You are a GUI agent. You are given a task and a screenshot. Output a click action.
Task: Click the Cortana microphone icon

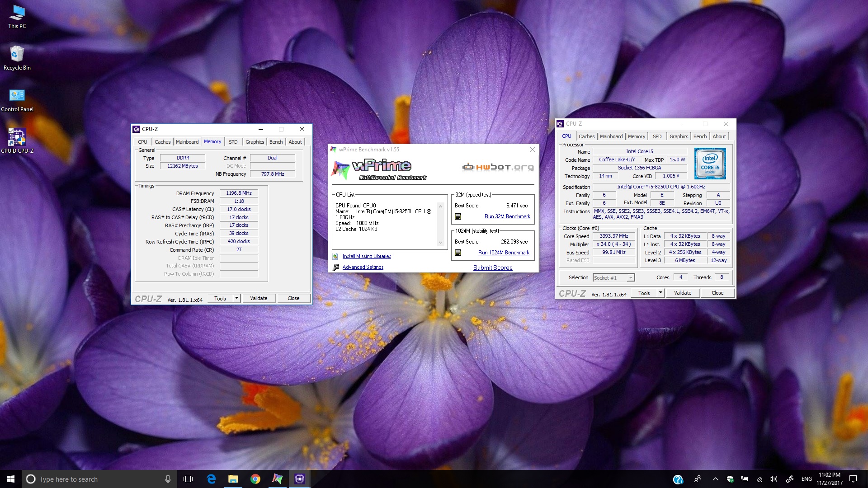tap(168, 479)
